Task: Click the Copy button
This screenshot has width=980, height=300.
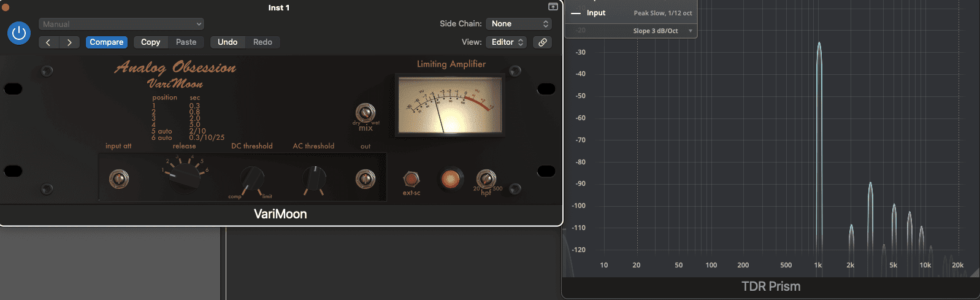Action: [x=150, y=42]
